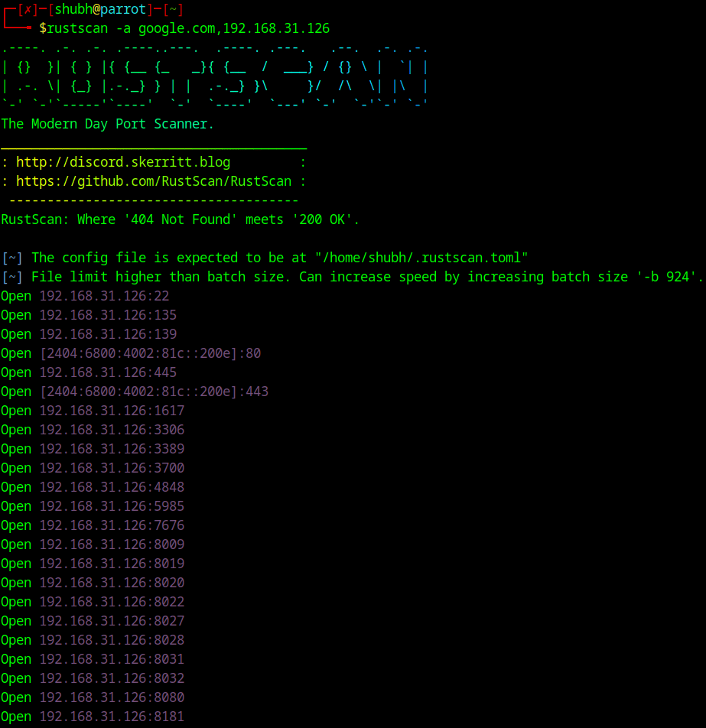
Task: Select the shubh@parrot username text
Action: [100, 9]
